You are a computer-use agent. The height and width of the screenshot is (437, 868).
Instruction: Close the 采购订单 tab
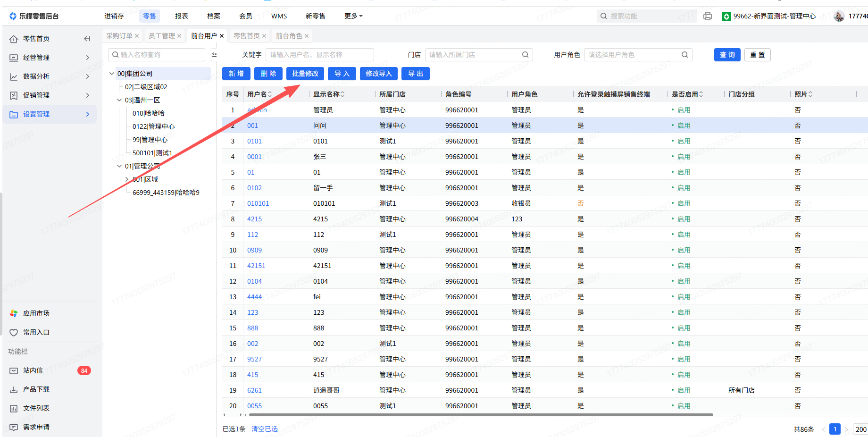coord(137,36)
